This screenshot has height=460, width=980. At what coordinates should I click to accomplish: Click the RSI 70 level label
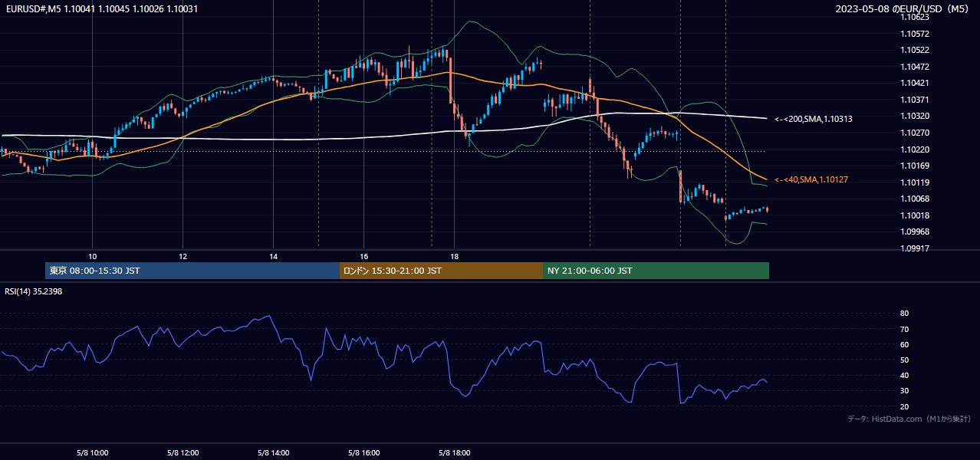coord(904,329)
